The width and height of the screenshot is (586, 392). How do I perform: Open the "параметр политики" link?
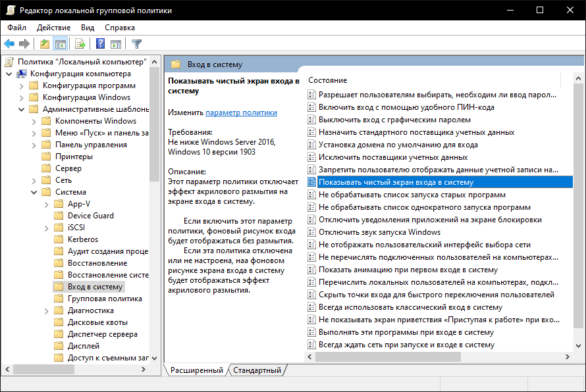(x=242, y=112)
